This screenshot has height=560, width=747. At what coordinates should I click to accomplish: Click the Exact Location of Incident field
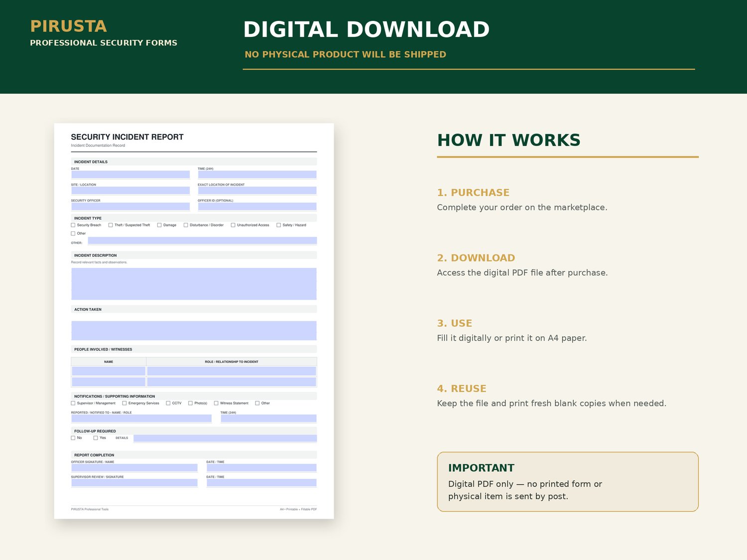tap(257, 191)
